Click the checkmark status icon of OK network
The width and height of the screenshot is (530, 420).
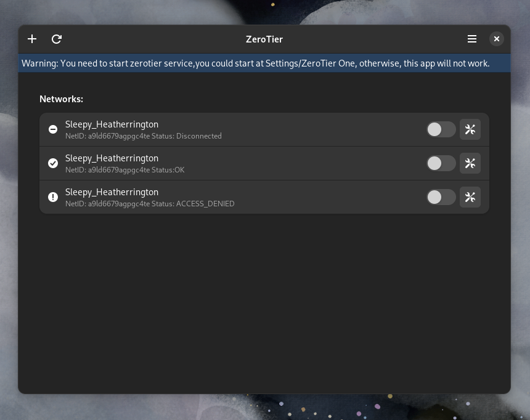(53, 163)
